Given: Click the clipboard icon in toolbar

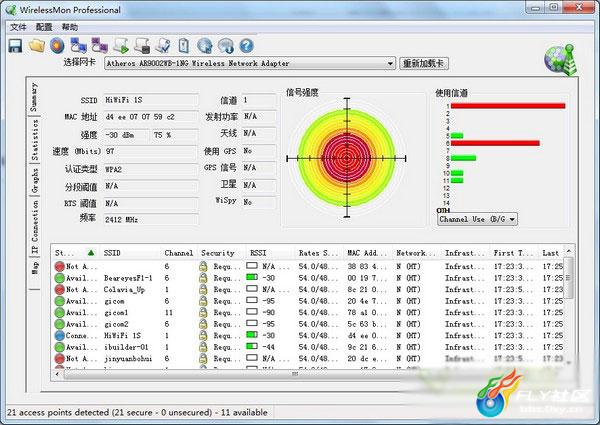Looking at the screenshot, I should click(x=184, y=46).
